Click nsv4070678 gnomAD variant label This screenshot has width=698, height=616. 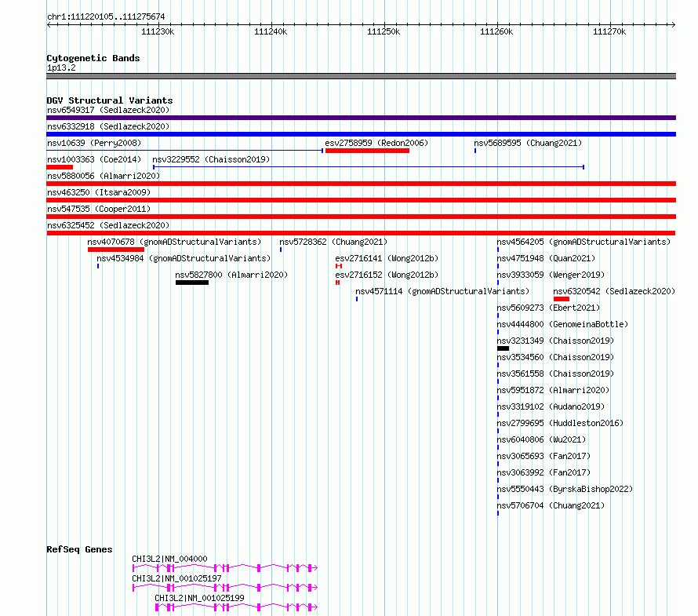[x=174, y=242]
